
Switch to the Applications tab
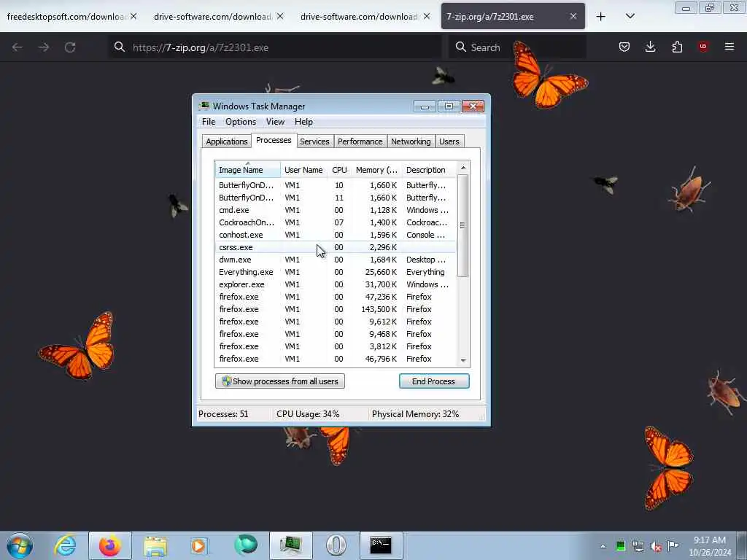click(x=227, y=141)
